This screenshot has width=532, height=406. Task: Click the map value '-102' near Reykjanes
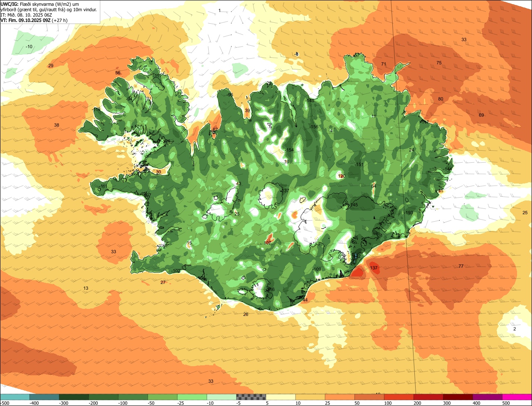click(175, 271)
